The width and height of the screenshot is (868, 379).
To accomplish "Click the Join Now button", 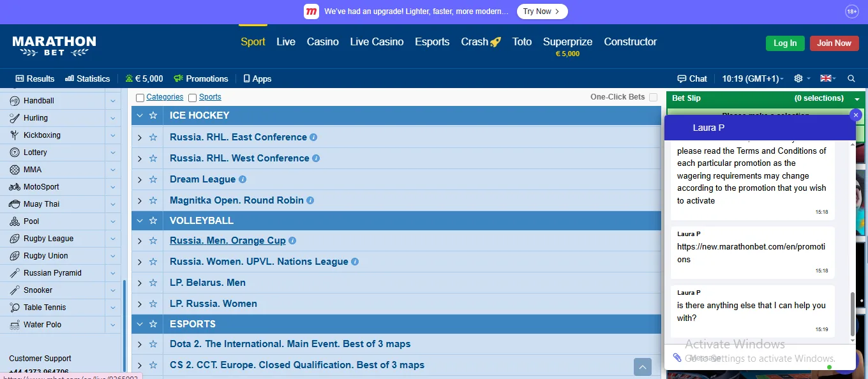I will tap(834, 43).
